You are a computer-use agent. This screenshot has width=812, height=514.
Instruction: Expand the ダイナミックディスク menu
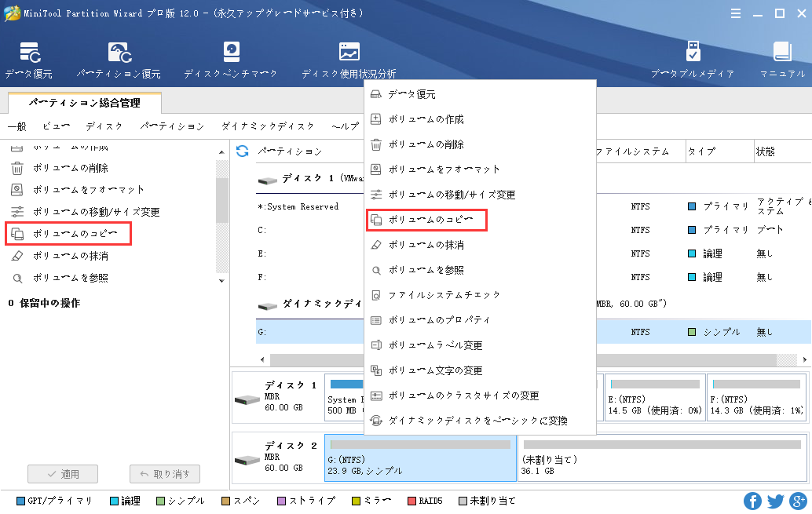pyautogui.click(x=268, y=126)
